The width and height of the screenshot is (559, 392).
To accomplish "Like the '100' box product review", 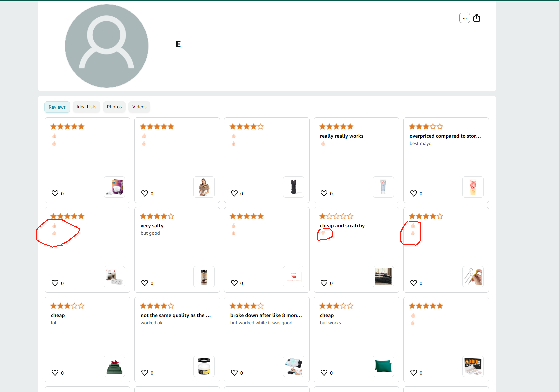I will coord(414,373).
